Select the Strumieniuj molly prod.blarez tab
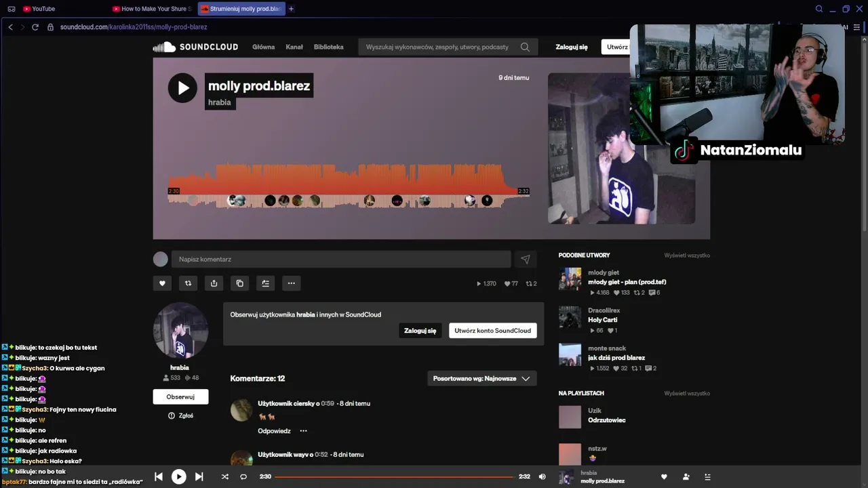 pos(241,9)
